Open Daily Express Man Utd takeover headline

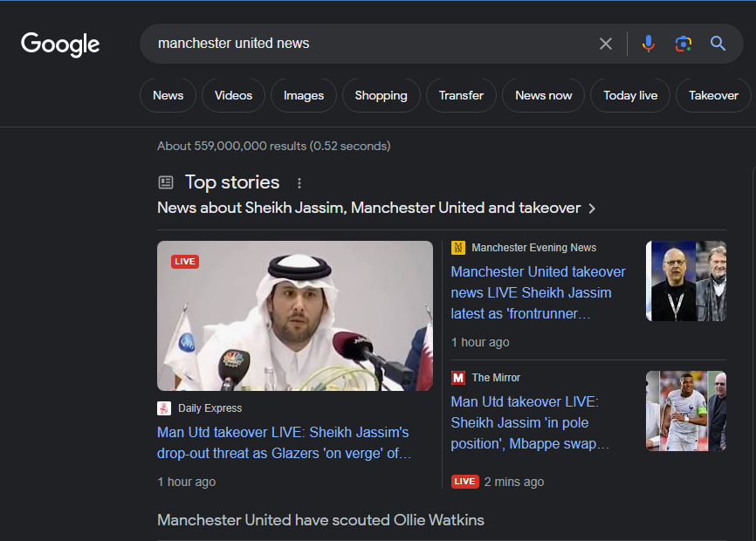(284, 442)
